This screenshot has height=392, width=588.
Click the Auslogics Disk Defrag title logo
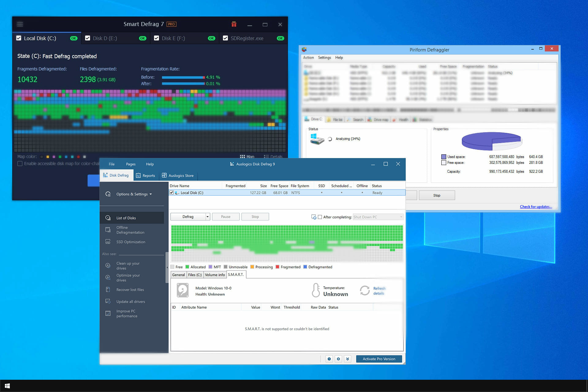[232, 164]
